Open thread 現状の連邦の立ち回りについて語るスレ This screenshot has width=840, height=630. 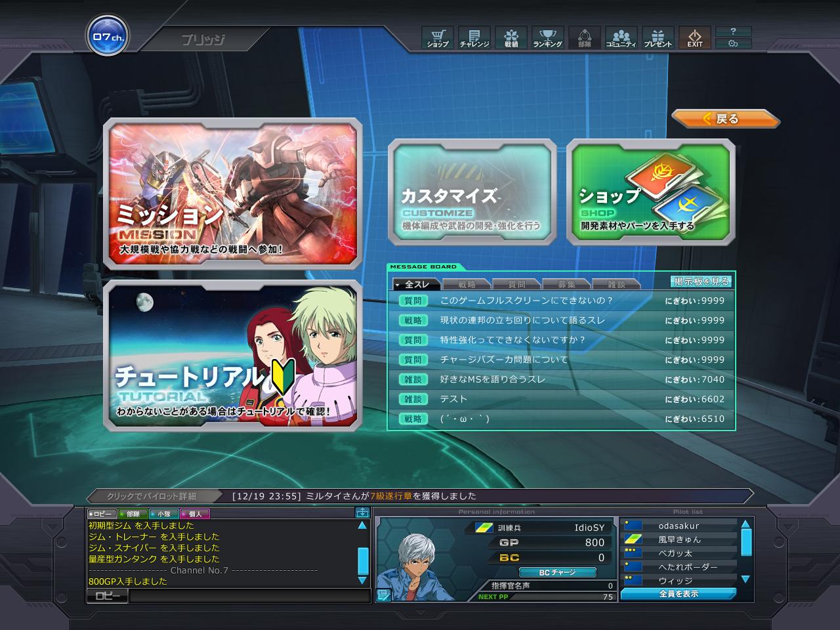[562, 320]
